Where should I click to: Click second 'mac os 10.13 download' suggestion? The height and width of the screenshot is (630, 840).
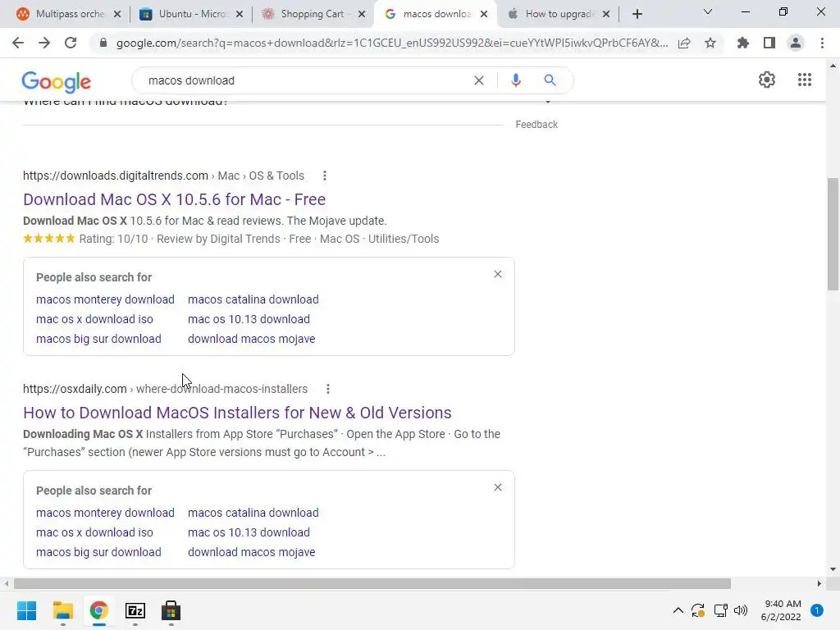[249, 532]
